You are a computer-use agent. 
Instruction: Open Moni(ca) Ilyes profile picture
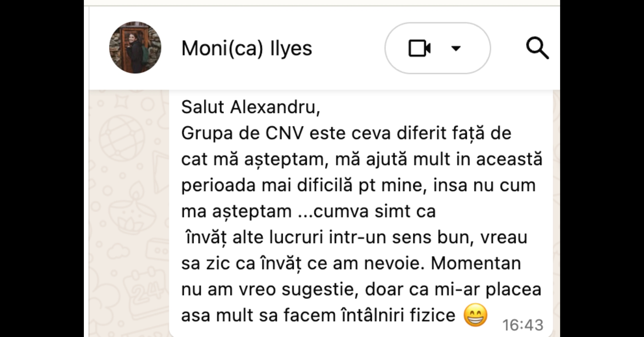tap(135, 48)
